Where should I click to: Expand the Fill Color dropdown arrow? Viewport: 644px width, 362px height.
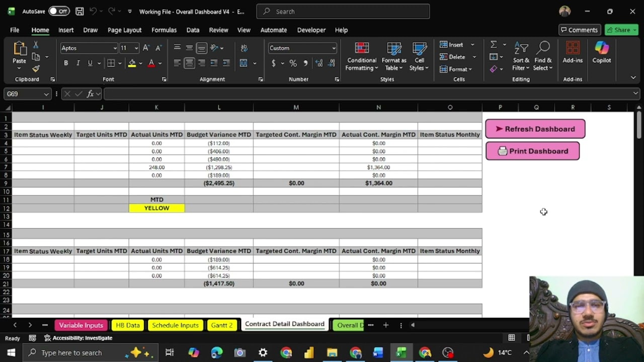(140, 63)
